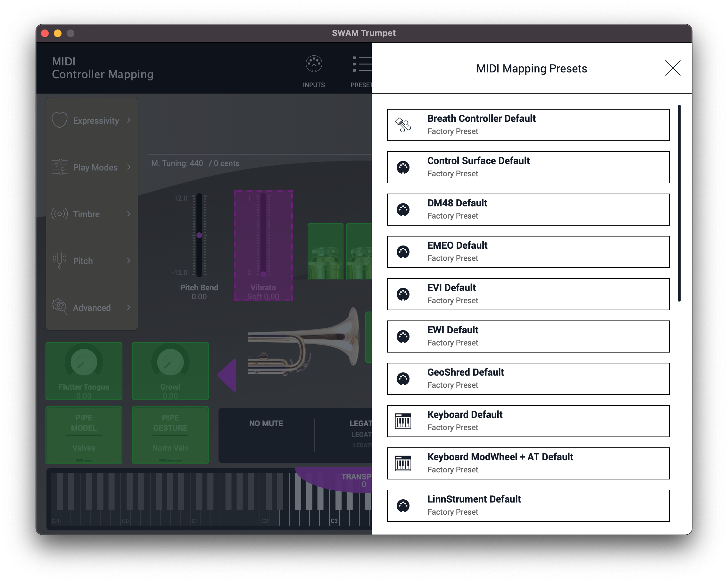Expand the Timbre section chevron
This screenshot has width=728, height=582.
[x=128, y=214]
